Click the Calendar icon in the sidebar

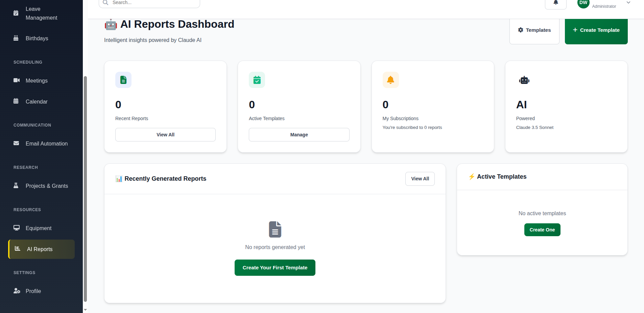click(16, 101)
